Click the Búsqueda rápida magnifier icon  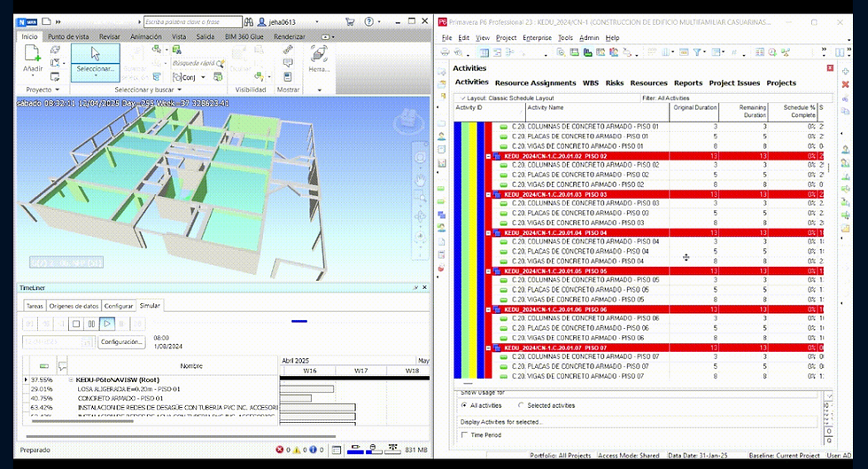pyautogui.click(x=221, y=63)
